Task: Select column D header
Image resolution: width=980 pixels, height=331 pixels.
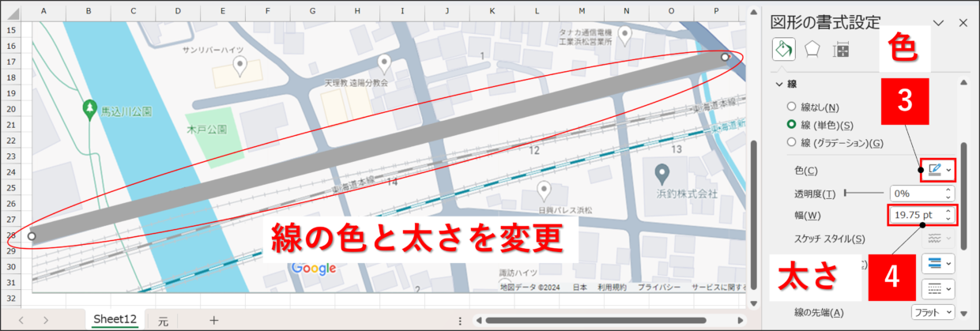Action: (178, 12)
